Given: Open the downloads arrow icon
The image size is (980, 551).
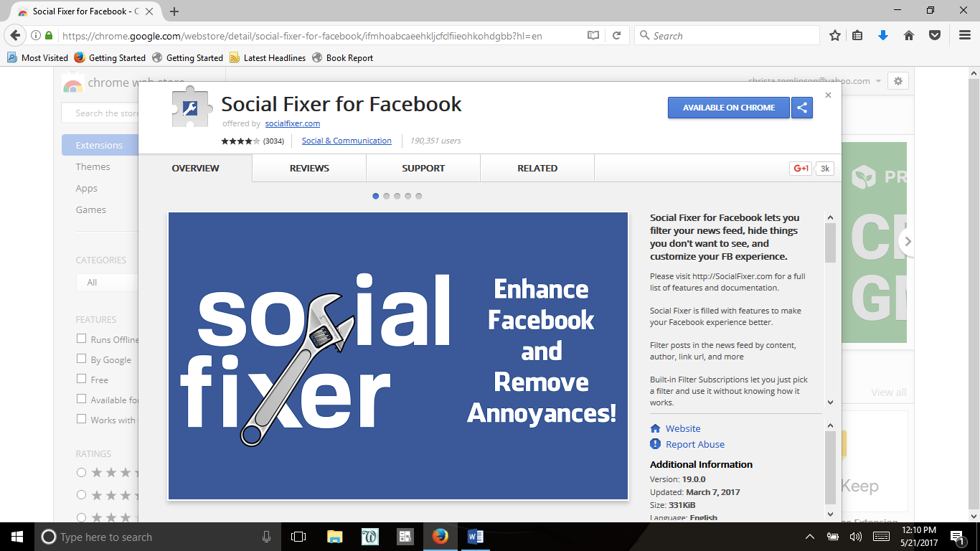Looking at the screenshot, I should (883, 35).
